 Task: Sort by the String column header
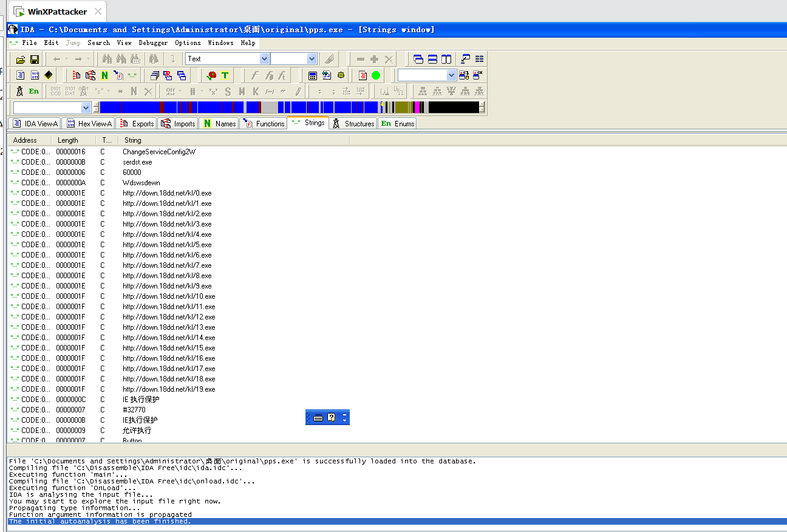coord(234,140)
